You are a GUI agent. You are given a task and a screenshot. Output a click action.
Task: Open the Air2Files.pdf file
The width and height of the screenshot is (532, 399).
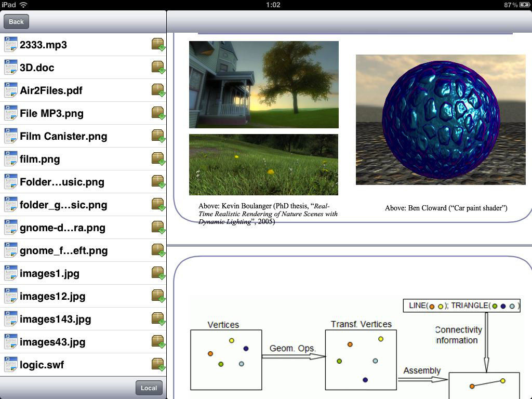pyautogui.click(x=51, y=90)
